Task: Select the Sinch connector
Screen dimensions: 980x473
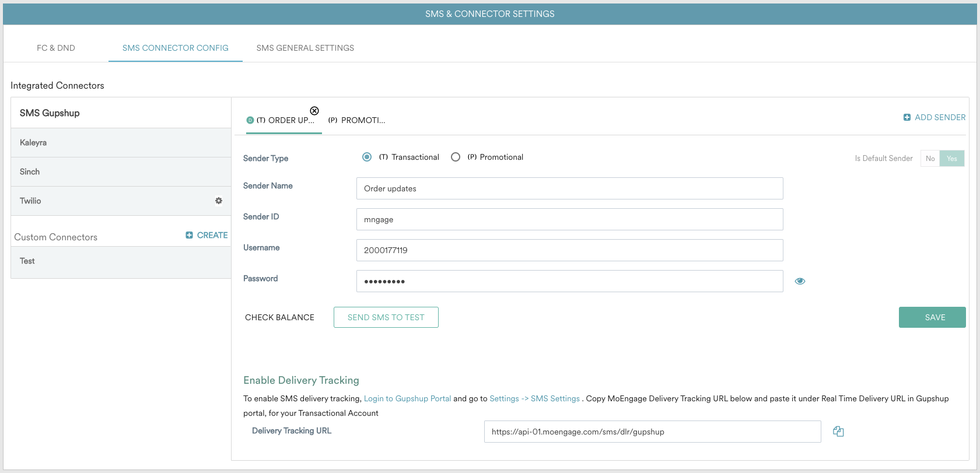Action: (x=121, y=172)
